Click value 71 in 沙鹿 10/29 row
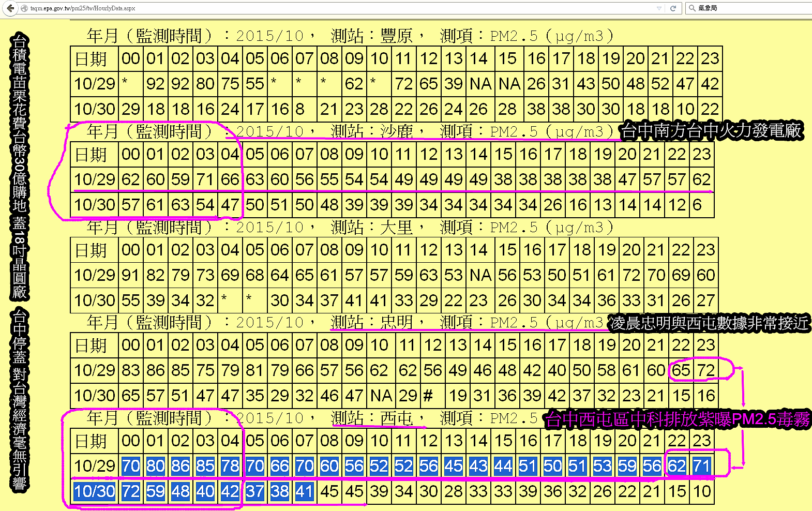The image size is (812, 511). [205, 179]
